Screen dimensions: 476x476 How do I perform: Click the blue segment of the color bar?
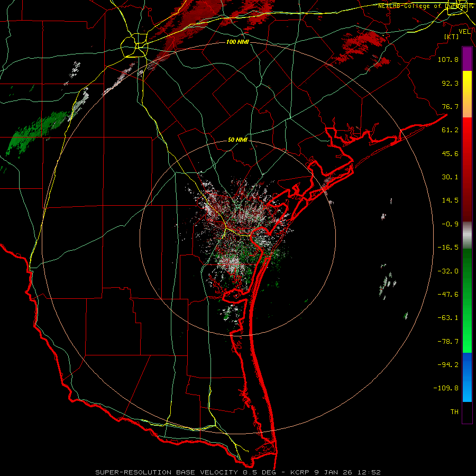[x=467, y=377]
